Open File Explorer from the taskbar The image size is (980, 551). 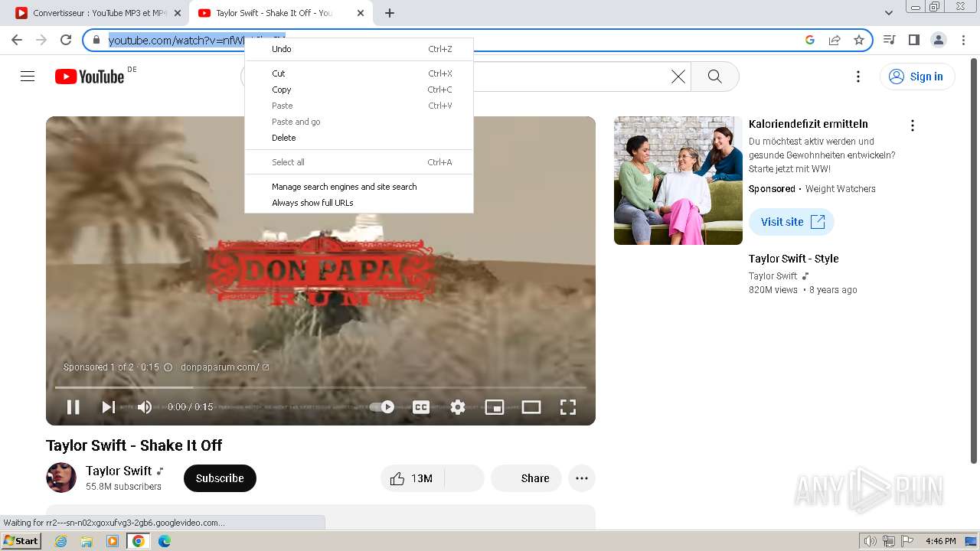click(x=87, y=541)
